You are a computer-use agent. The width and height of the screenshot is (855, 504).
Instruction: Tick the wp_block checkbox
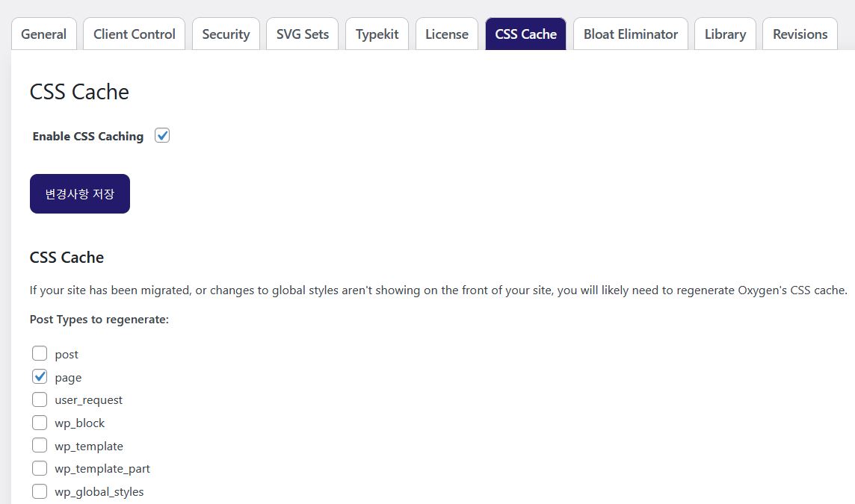(x=40, y=423)
